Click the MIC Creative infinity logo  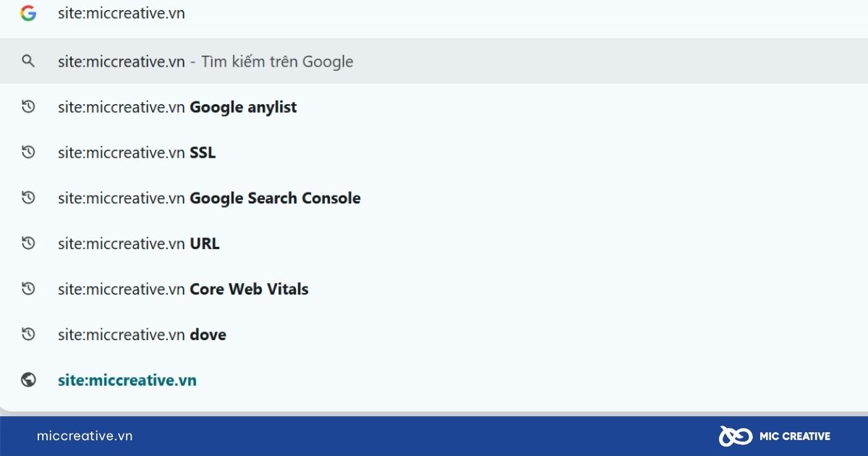735,436
